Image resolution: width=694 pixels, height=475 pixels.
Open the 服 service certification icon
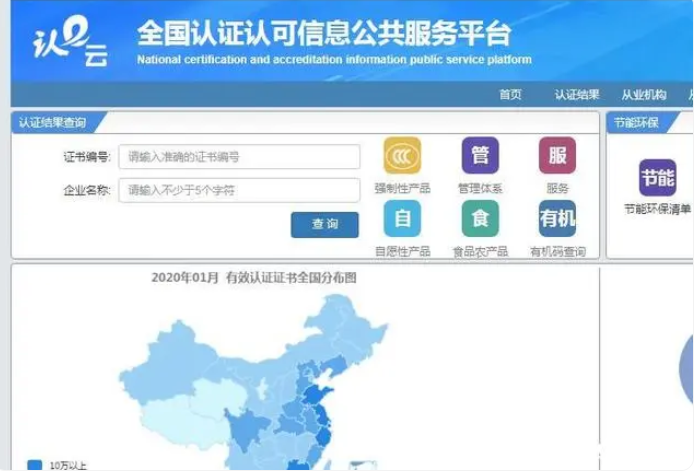coord(557,155)
